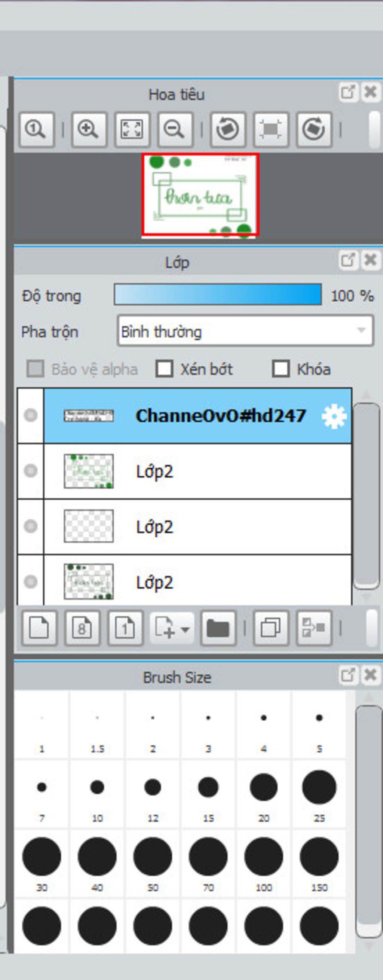383x980 pixels.
Task: Create a new layer folder
Action: pos(218,628)
